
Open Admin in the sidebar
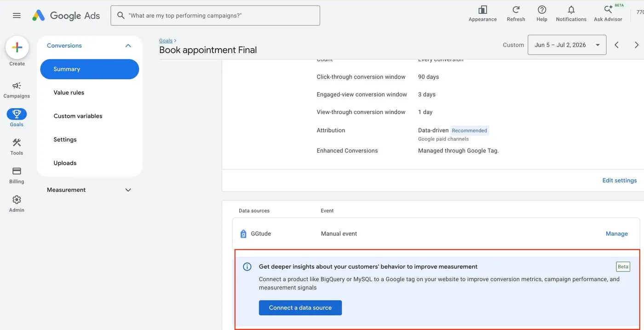pyautogui.click(x=17, y=203)
